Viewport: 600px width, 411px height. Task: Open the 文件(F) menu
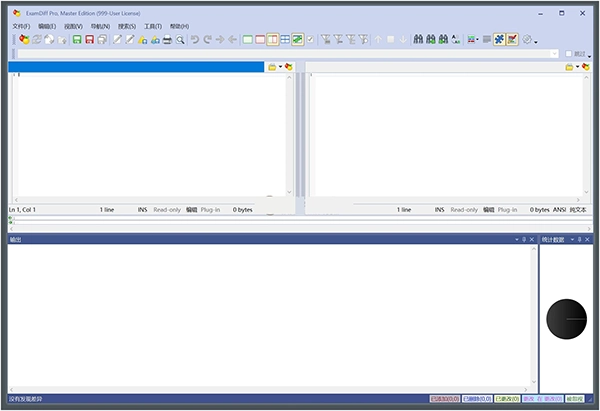(20, 25)
